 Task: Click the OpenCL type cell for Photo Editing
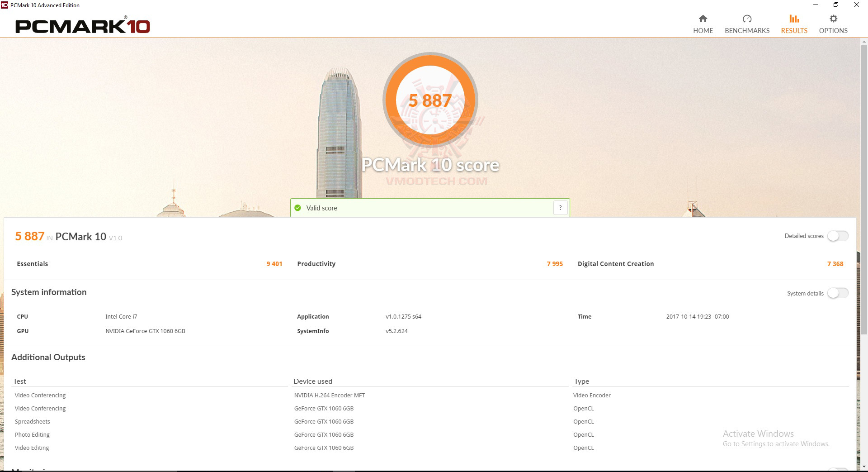(x=584, y=435)
